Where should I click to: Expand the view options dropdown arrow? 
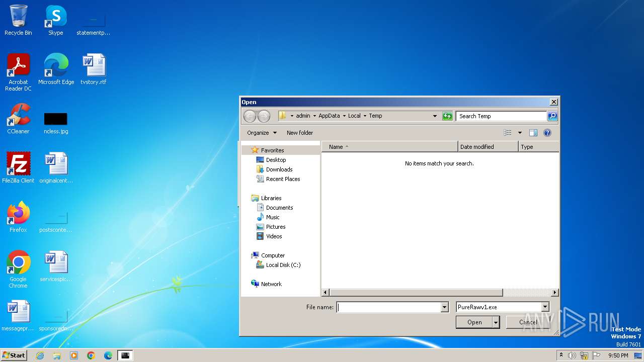pos(520,133)
